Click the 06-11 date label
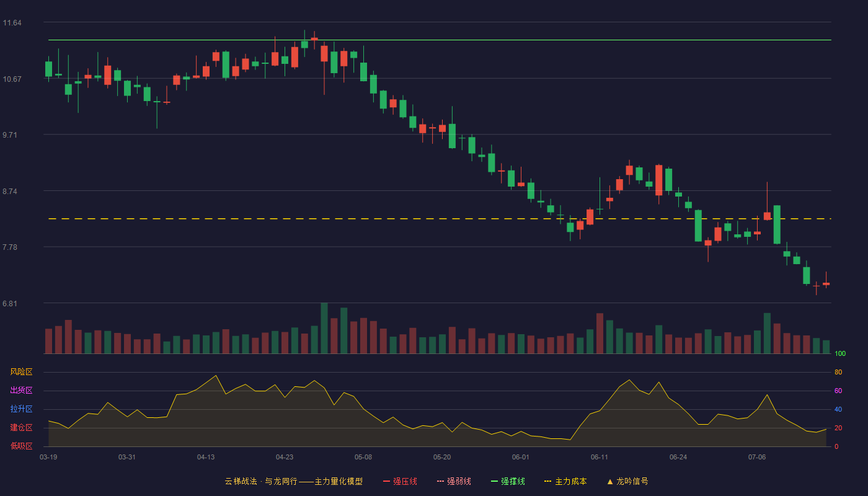The height and width of the screenshot is (496, 868). pyautogui.click(x=600, y=457)
